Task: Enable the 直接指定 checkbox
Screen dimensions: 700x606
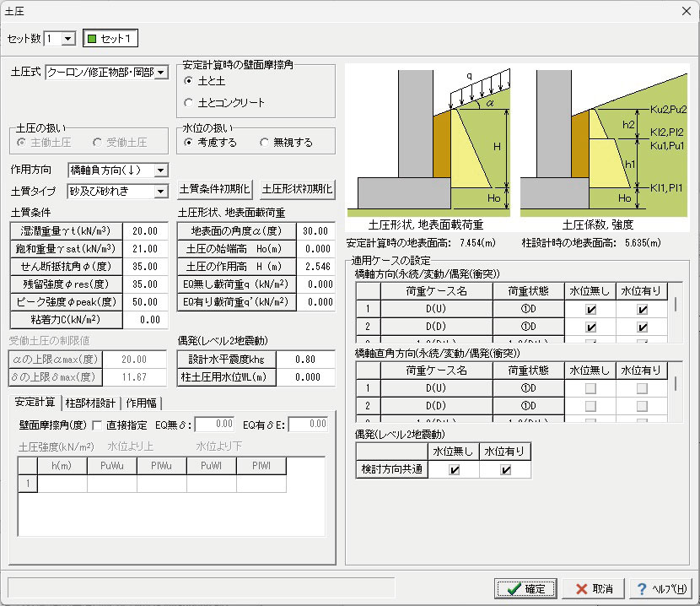Action: [x=97, y=425]
